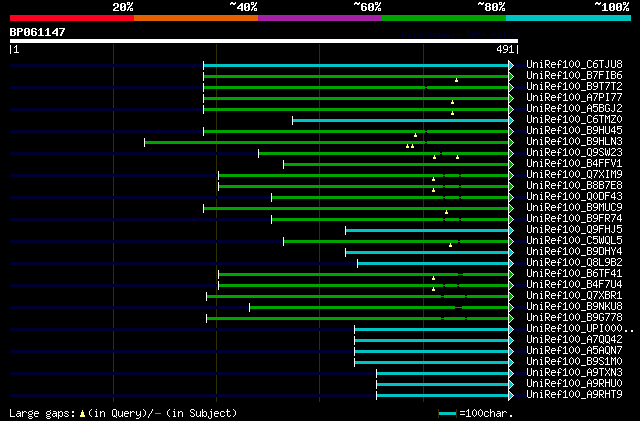
Task: Select the UniRef100_B4F7U4 label
Action: (x=574, y=285)
